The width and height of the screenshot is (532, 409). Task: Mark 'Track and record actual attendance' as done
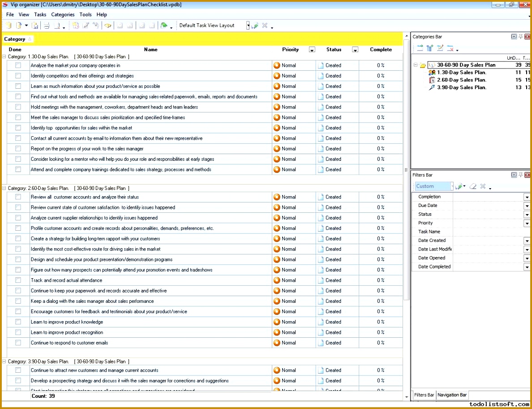(x=17, y=280)
